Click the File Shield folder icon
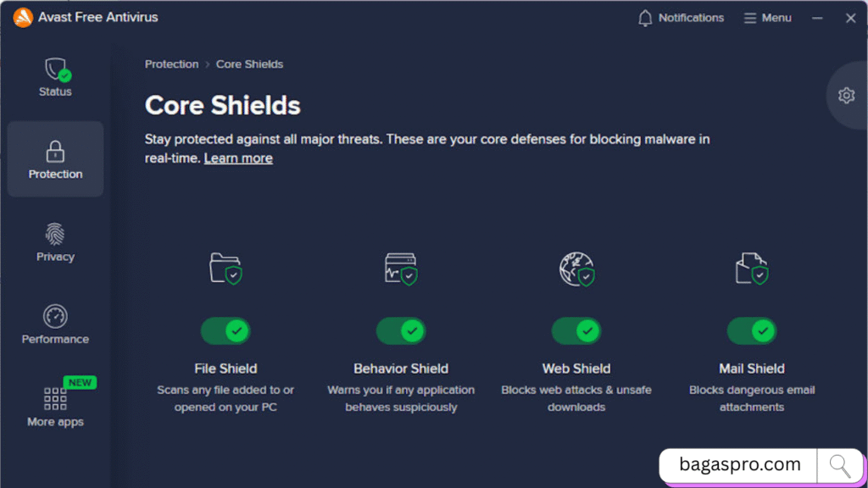The height and width of the screenshot is (488, 868). pyautogui.click(x=225, y=267)
